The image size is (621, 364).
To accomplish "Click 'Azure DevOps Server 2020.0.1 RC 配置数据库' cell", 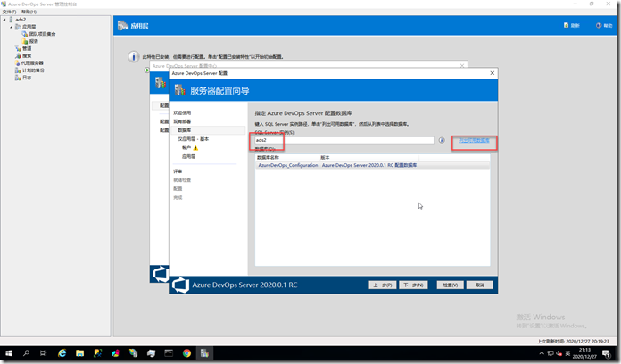I will 369,165.
